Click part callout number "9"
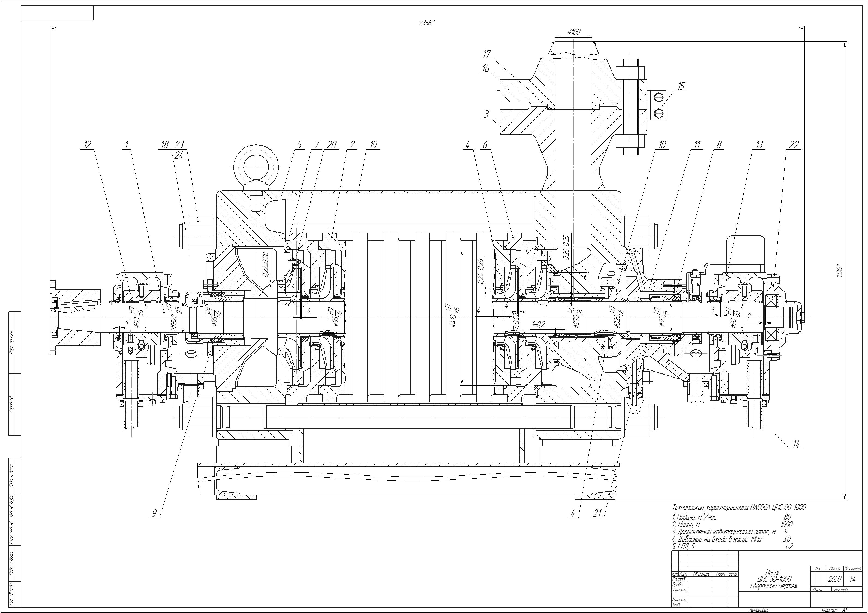 pyautogui.click(x=154, y=513)
